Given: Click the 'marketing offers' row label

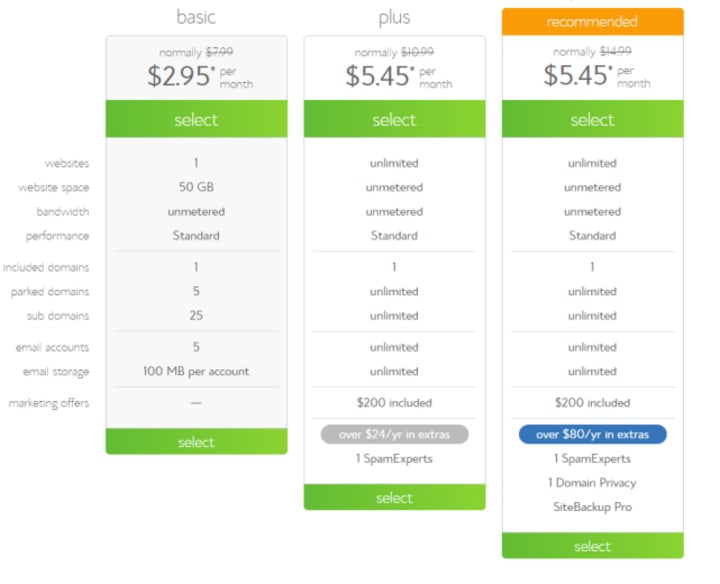Looking at the screenshot, I should pos(49,403).
